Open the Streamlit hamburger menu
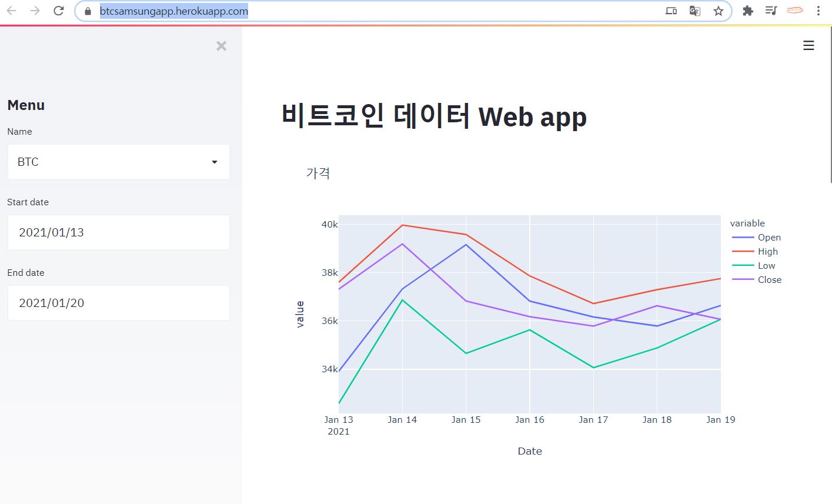Screen dimensions: 832x504 pyautogui.click(x=808, y=45)
